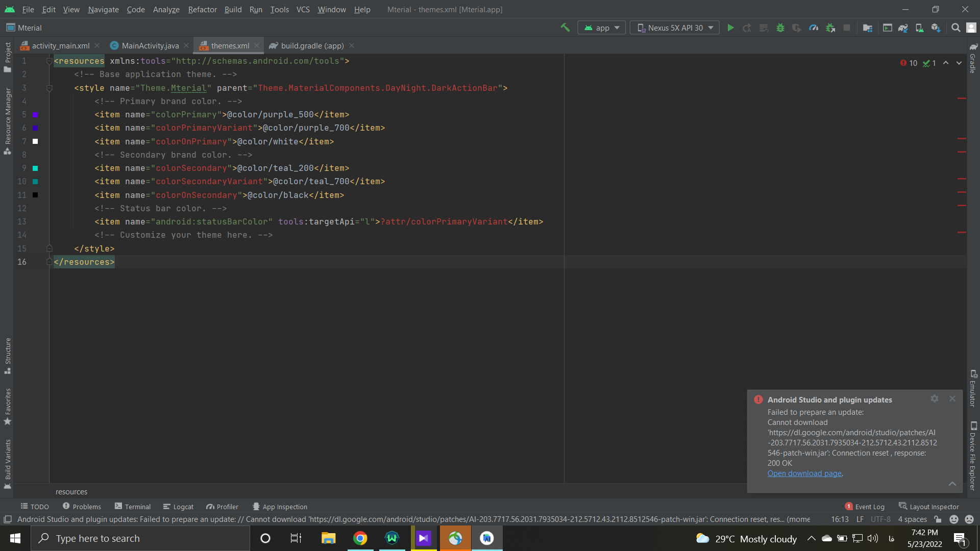Image resolution: width=980 pixels, height=551 pixels.
Task: Open the Profile app speedometer icon
Action: coord(814,28)
